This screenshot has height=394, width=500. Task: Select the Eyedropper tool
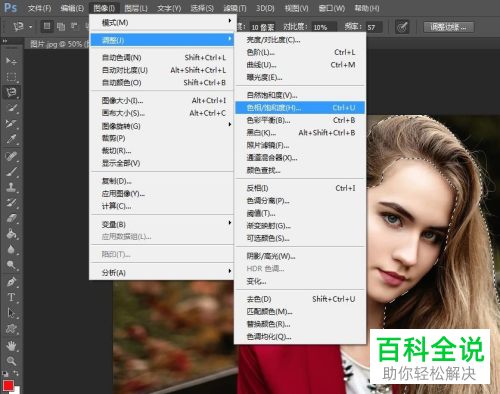pos(11,139)
